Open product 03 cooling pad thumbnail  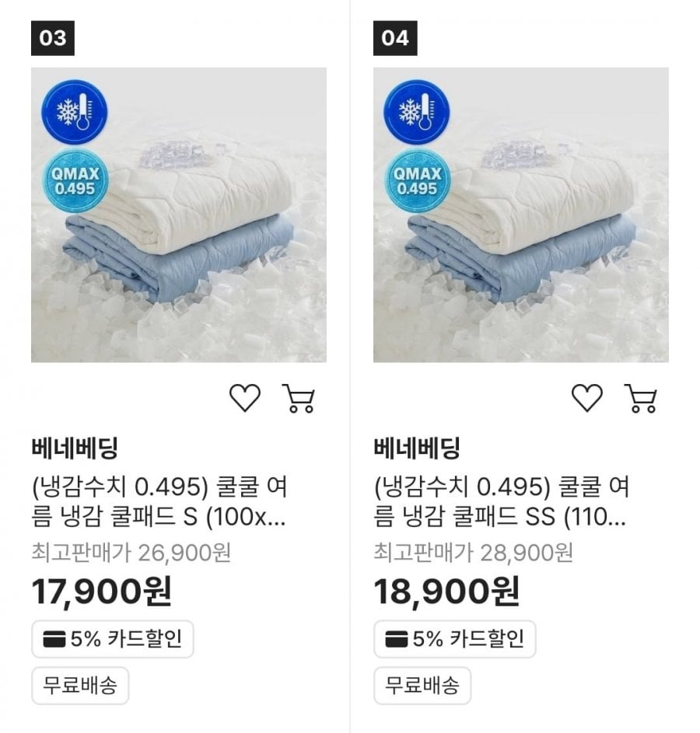pos(179,215)
